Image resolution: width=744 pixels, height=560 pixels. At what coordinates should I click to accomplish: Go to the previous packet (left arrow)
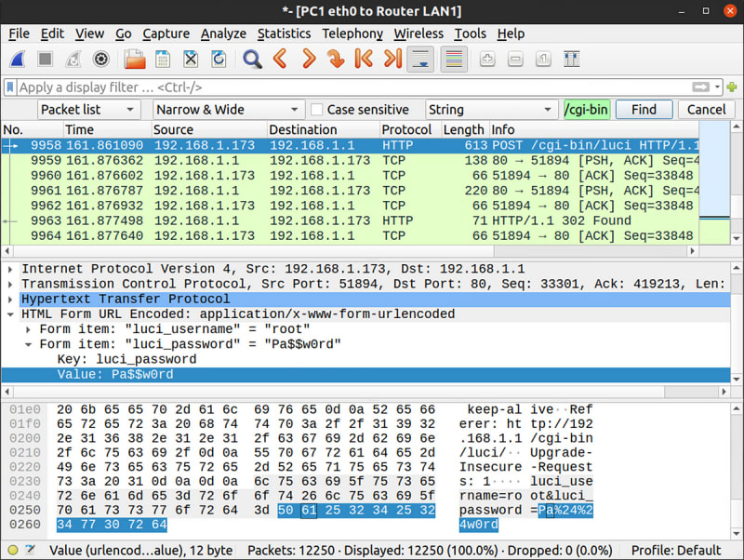(281, 60)
